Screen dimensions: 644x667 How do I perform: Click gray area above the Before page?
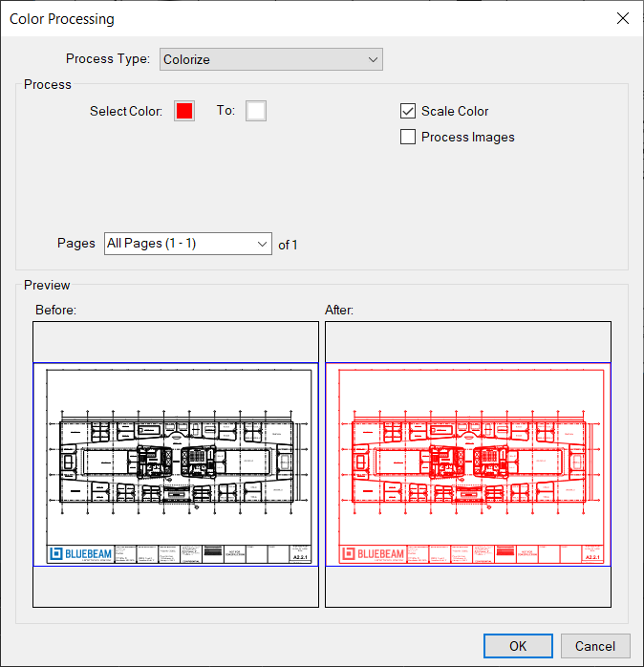click(x=176, y=341)
